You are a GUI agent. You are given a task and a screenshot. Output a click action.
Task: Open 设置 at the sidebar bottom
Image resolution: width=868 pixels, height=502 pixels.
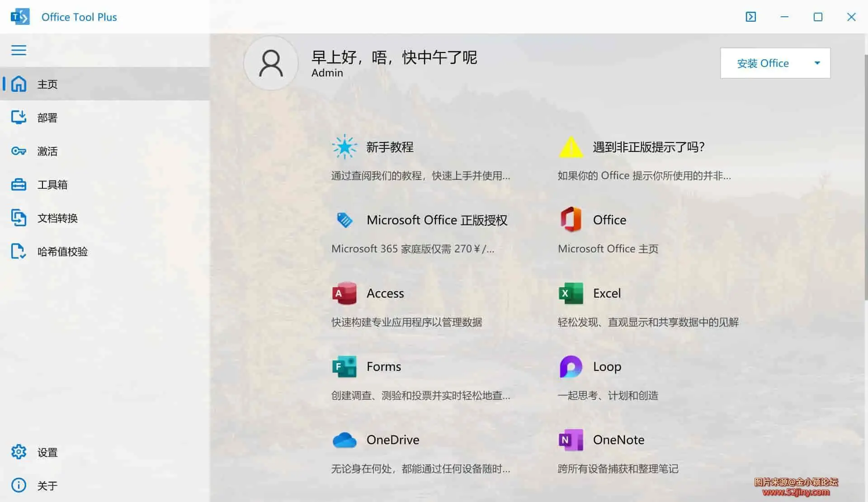coord(47,452)
